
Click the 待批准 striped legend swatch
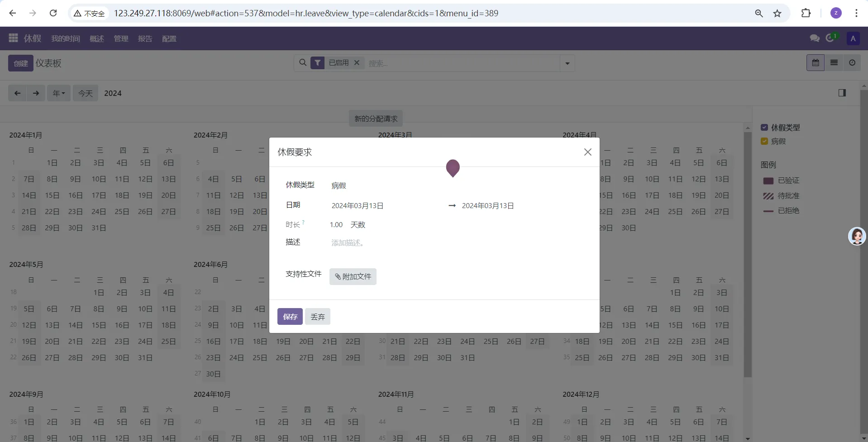click(768, 196)
